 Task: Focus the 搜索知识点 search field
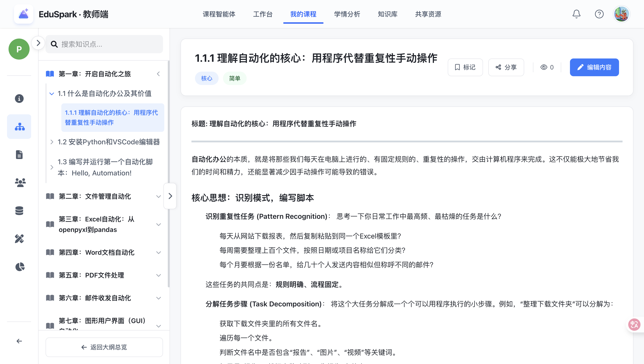[104, 44]
